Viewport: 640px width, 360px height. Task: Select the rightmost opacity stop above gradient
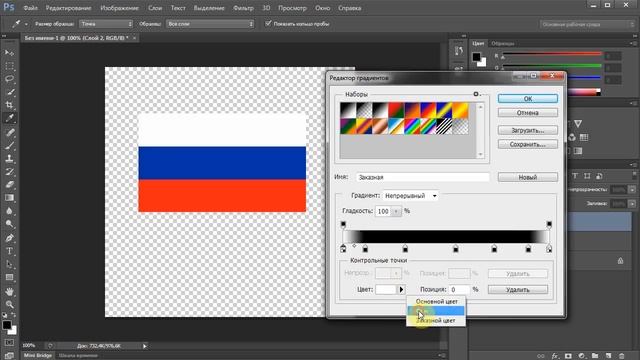click(549, 224)
